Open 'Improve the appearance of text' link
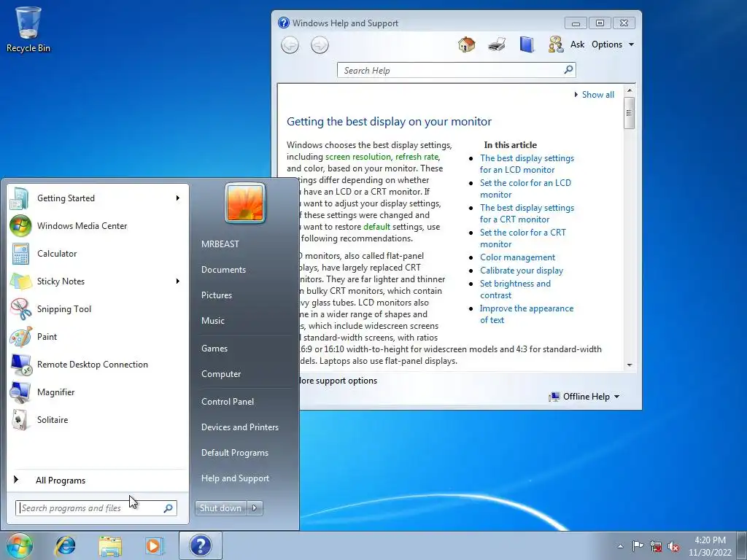Screen dimensions: 747x560 click(527, 314)
